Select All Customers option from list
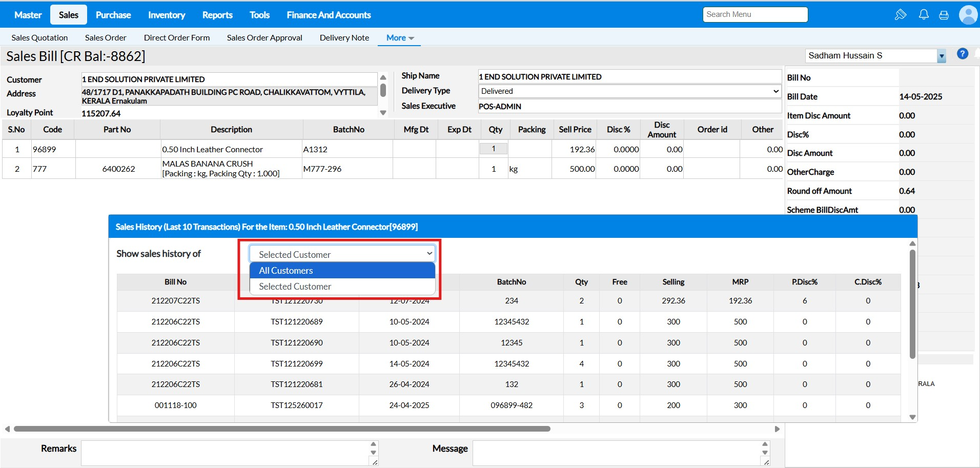 click(x=342, y=271)
